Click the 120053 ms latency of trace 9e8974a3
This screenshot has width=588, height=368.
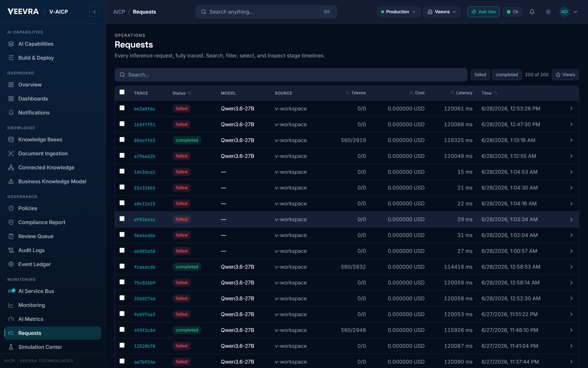[458, 314]
